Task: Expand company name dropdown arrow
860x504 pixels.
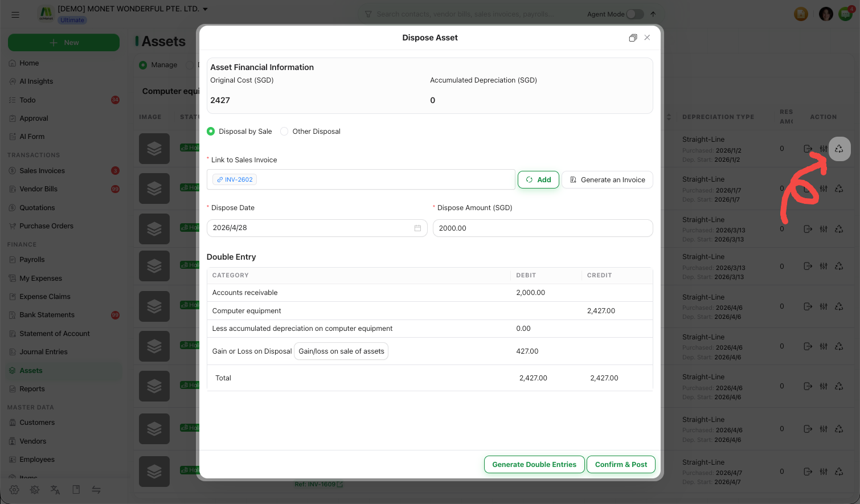Action: point(205,9)
